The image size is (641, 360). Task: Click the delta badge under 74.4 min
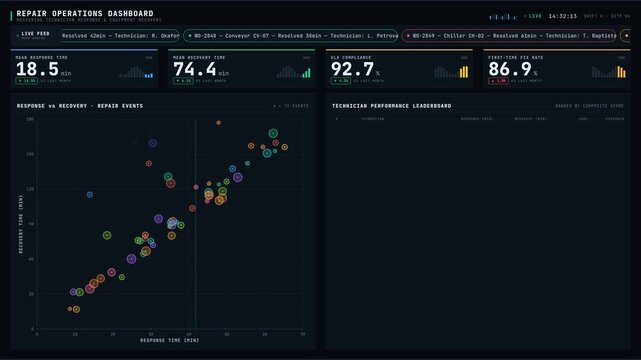pyautogui.click(x=183, y=81)
